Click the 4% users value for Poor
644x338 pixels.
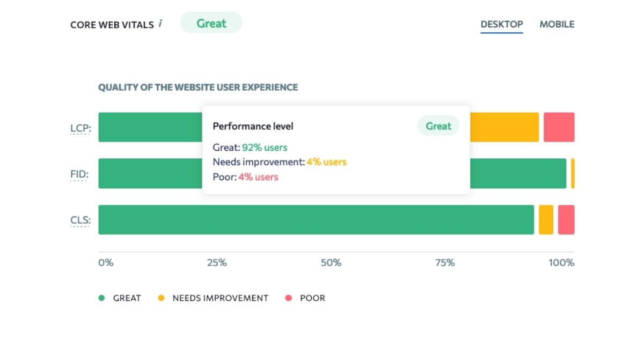pos(258,177)
